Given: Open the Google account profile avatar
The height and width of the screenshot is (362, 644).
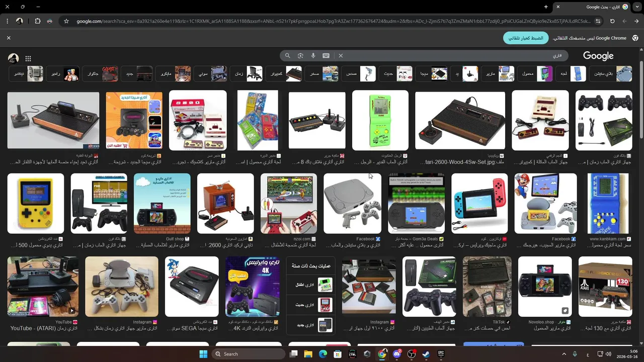Looking at the screenshot, I should coord(14,58).
